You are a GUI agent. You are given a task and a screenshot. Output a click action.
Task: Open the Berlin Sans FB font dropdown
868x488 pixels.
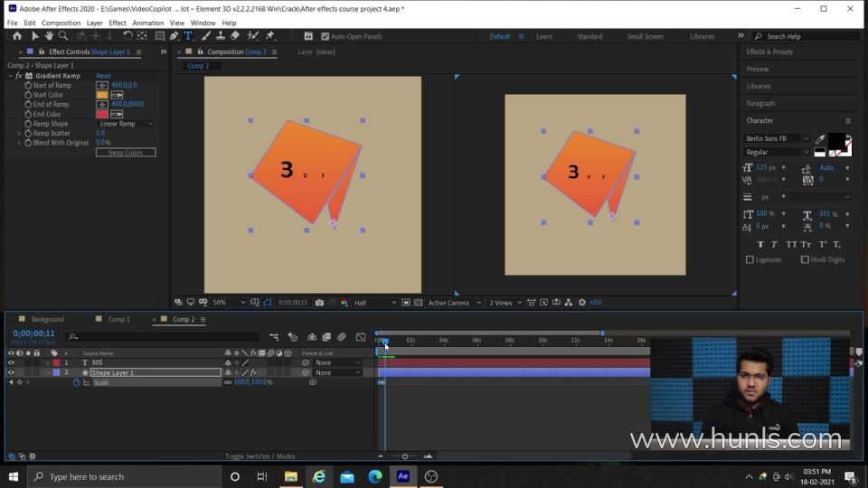[x=777, y=139]
